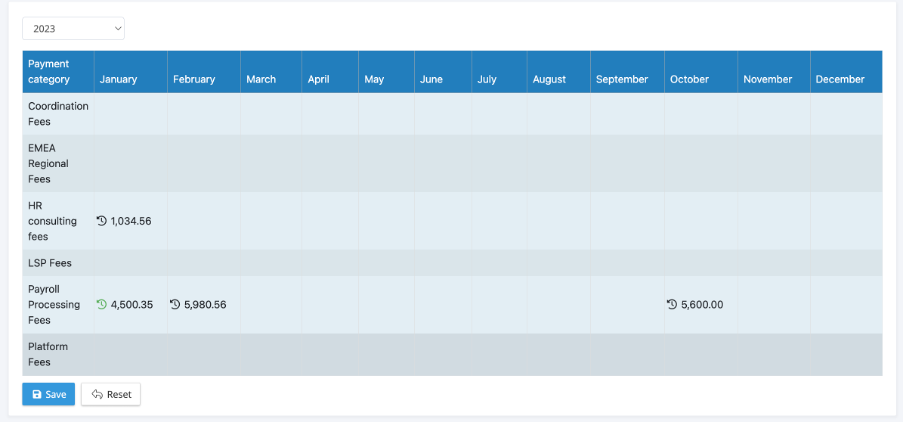Click the November column header

[774, 71]
